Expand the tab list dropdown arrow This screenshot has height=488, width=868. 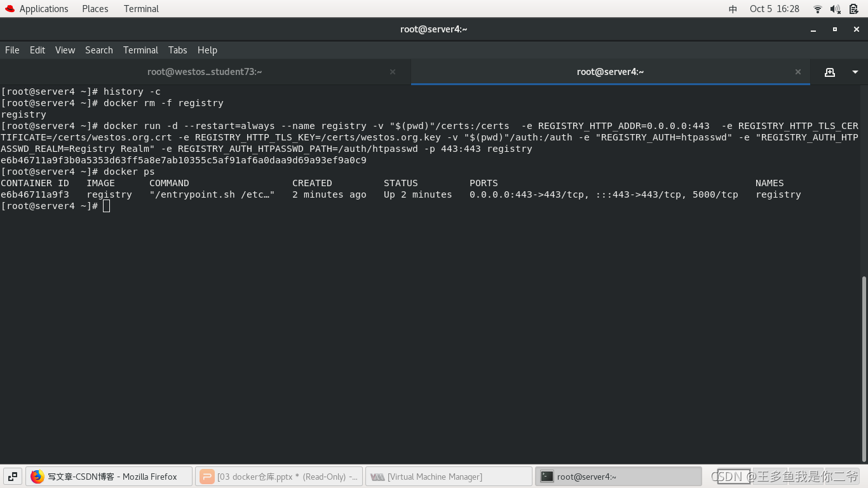[855, 72]
